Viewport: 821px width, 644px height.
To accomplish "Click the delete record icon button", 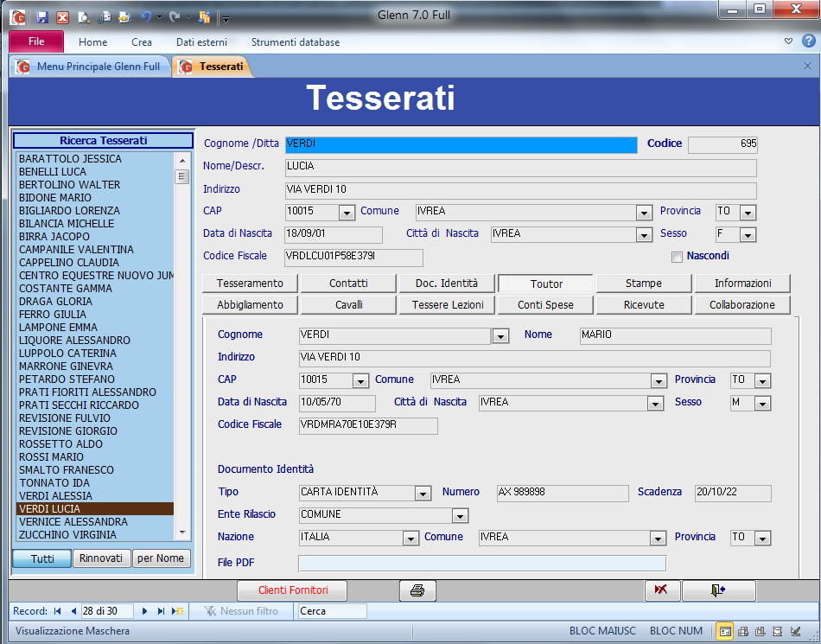I will (662, 590).
